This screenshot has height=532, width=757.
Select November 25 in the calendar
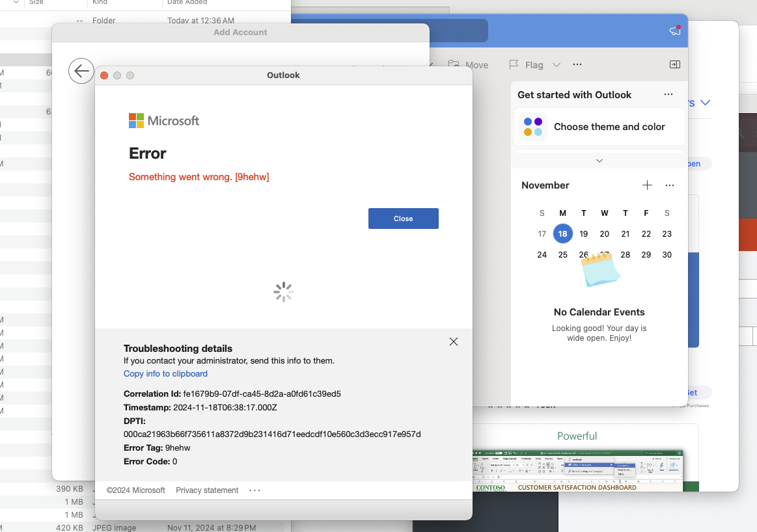(562, 255)
